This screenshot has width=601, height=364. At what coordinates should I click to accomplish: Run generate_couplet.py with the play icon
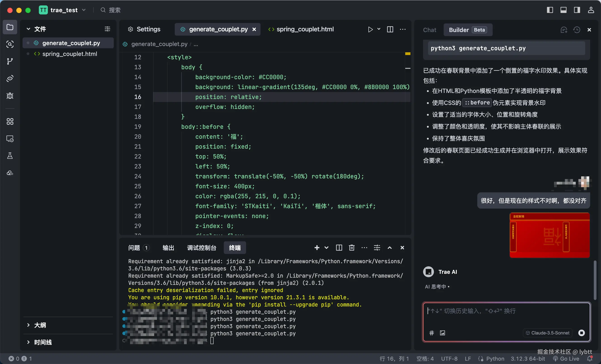(370, 30)
